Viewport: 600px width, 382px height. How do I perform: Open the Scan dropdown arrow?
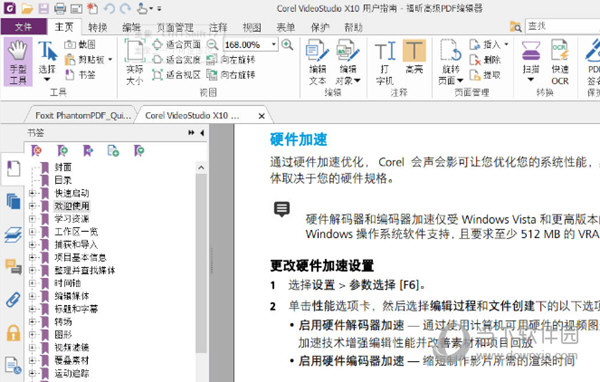(x=531, y=80)
